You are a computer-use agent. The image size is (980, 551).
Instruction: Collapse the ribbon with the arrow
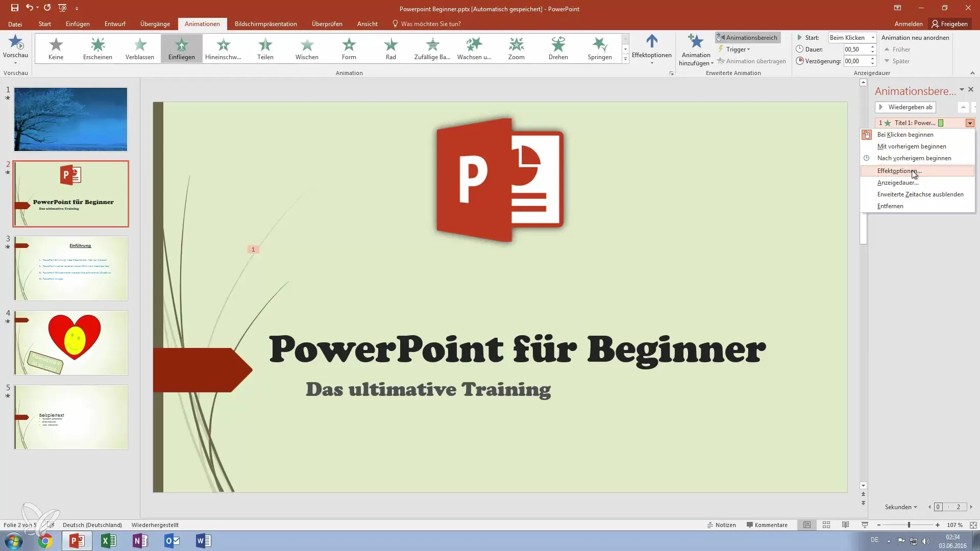pos(972,73)
